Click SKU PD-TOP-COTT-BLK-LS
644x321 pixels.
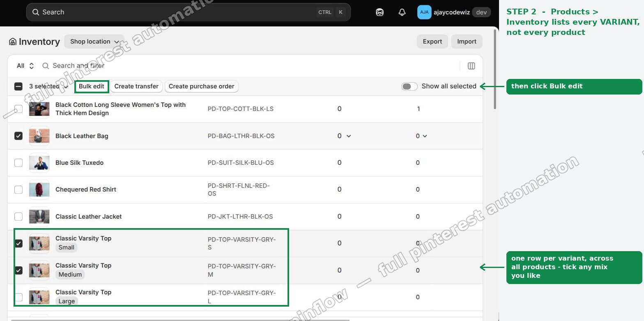tap(241, 109)
